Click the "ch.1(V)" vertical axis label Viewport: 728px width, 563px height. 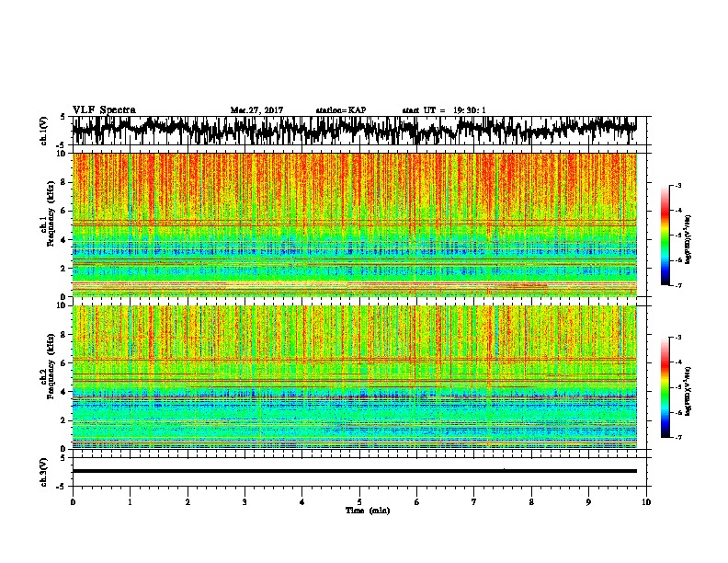pyautogui.click(x=44, y=131)
